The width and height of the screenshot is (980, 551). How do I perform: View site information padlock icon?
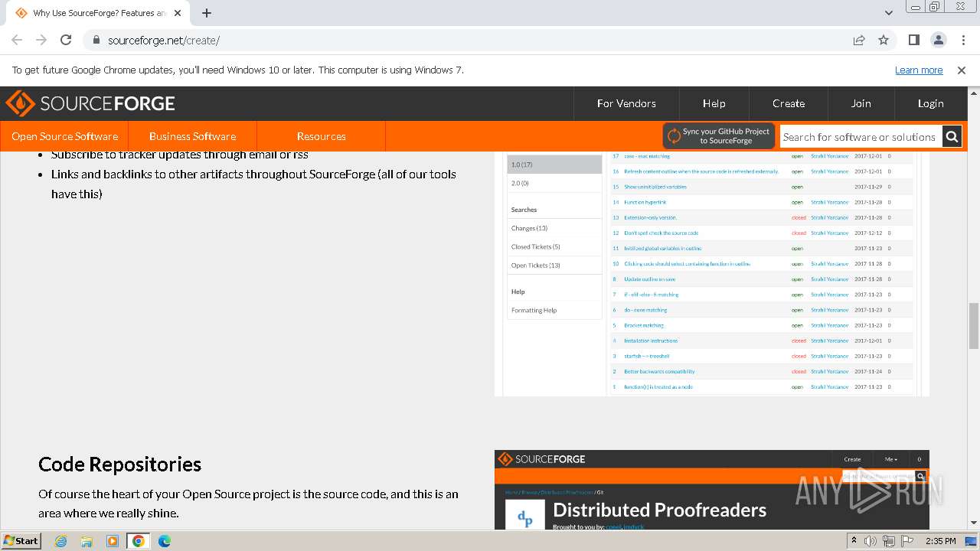96,41
